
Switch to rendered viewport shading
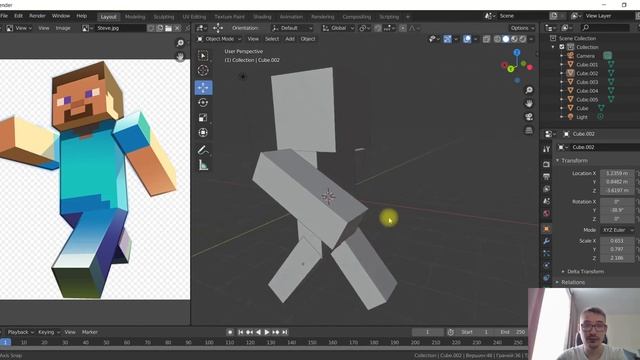click(522, 39)
